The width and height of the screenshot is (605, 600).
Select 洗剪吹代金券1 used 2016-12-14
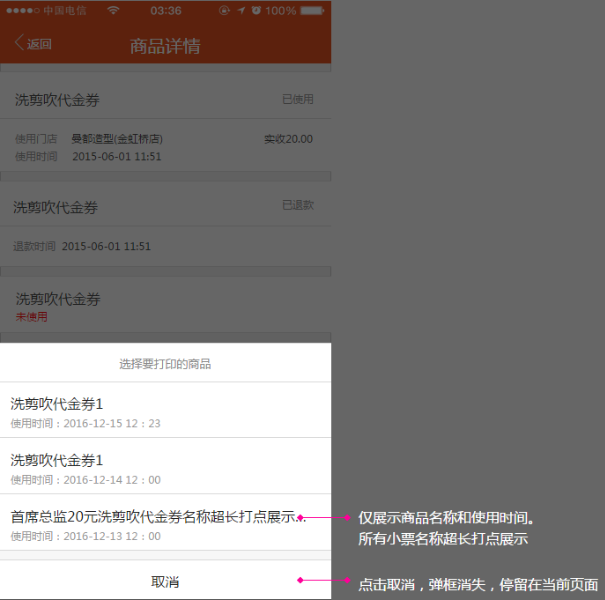point(166,466)
